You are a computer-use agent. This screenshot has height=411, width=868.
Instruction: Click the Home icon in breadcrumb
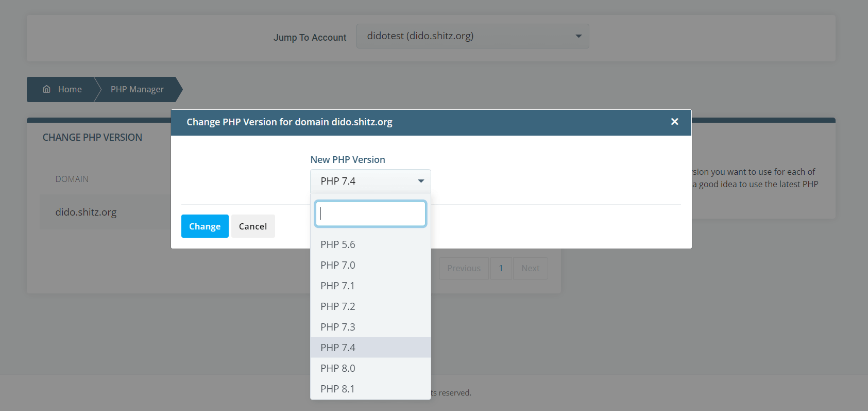46,89
